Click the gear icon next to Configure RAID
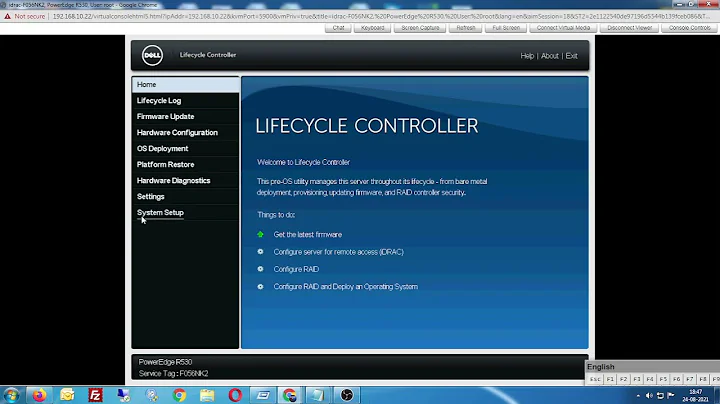The height and width of the screenshot is (404, 720). [x=260, y=269]
